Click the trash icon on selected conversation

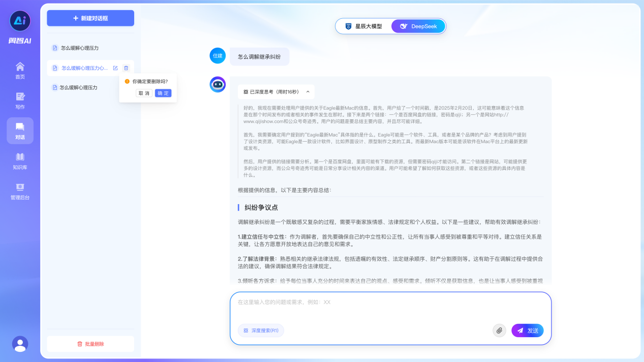[126, 68]
